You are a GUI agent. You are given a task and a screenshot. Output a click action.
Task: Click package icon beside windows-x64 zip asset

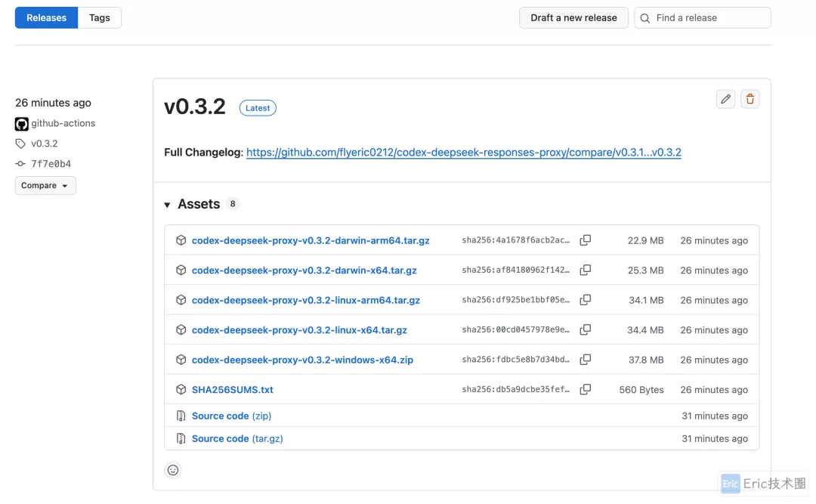click(181, 359)
